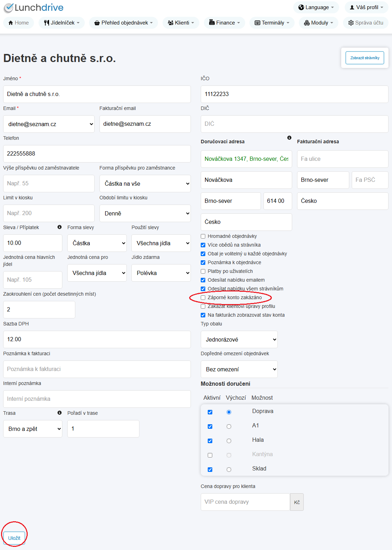The width and height of the screenshot is (392, 550).
Task: Set A1 as default delivery option
Action: 229,426
